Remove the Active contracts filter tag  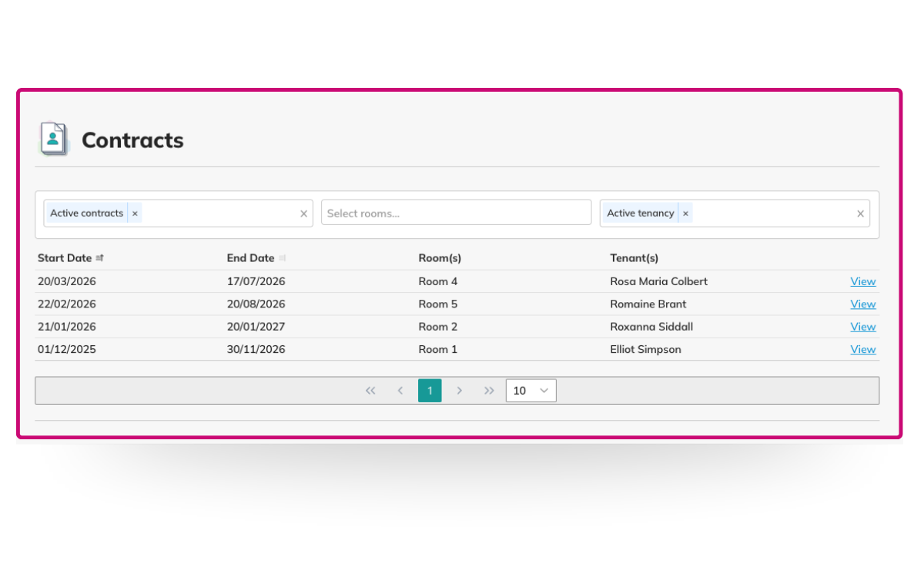pos(135,213)
